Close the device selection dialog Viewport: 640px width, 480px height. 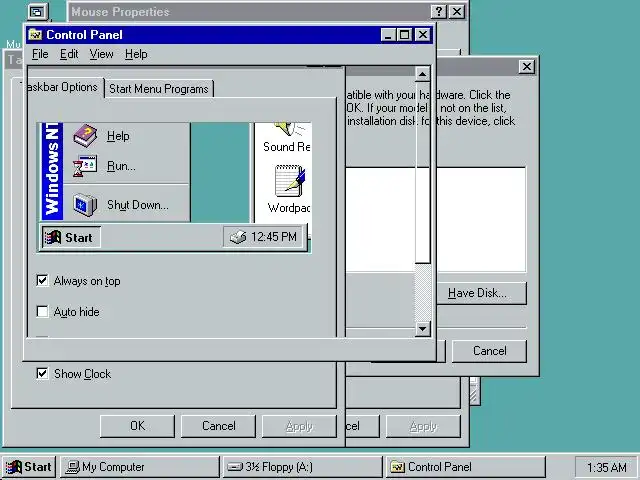pos(527,66)
